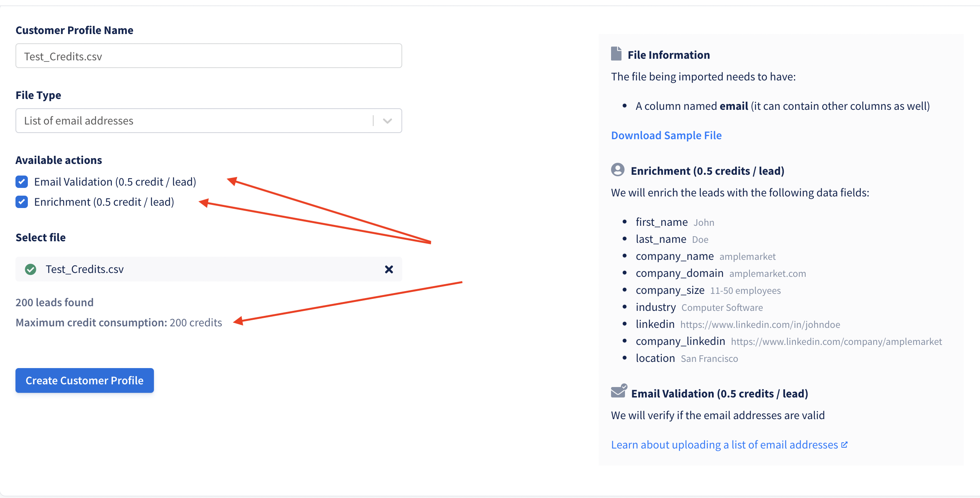980x498 pixels.
Task: Open the Download Sample File link
Action: (x=666, y=135)
